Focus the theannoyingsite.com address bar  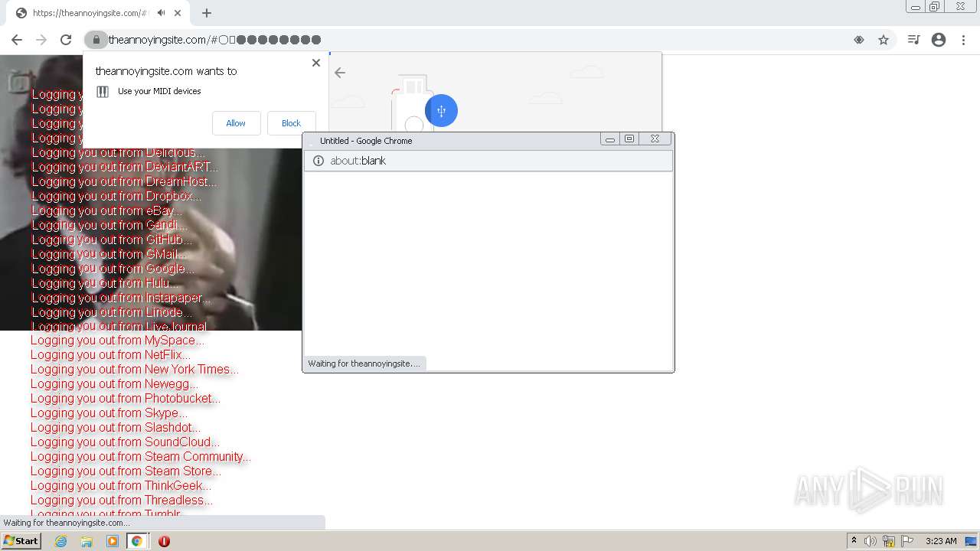coord(475,40)
